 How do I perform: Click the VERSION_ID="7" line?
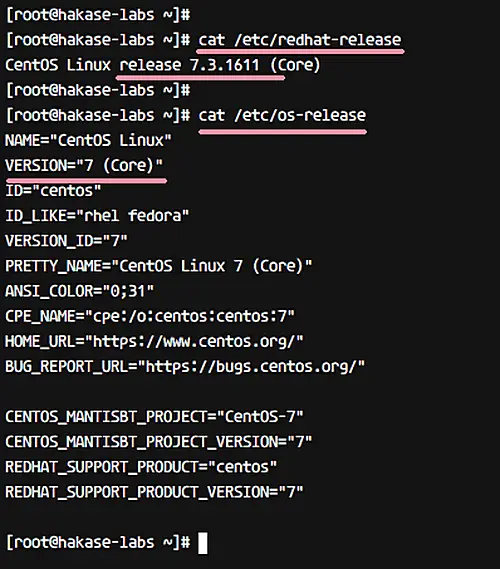point(66,241)
